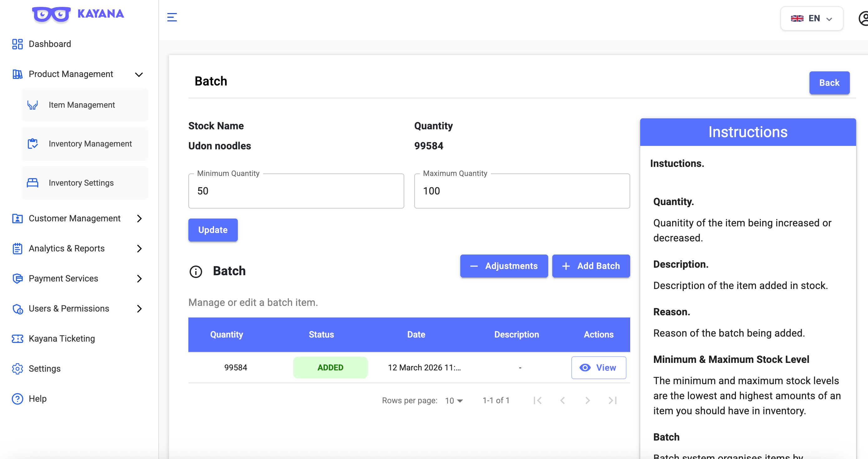The image size is (868, 459).
Task: Expand the Payment Services chevron
Action: (x=140, y=279)
